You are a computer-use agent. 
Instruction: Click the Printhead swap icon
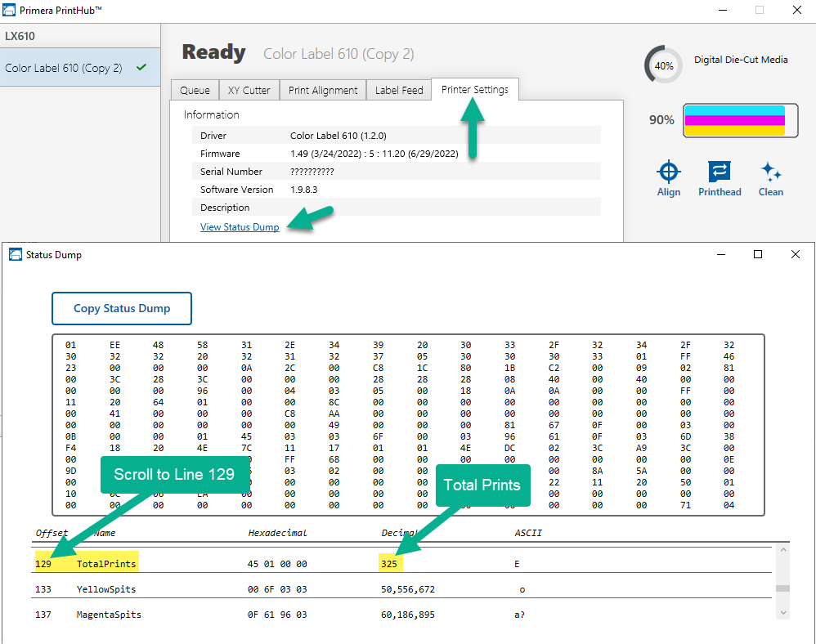(x=720, y=171)
